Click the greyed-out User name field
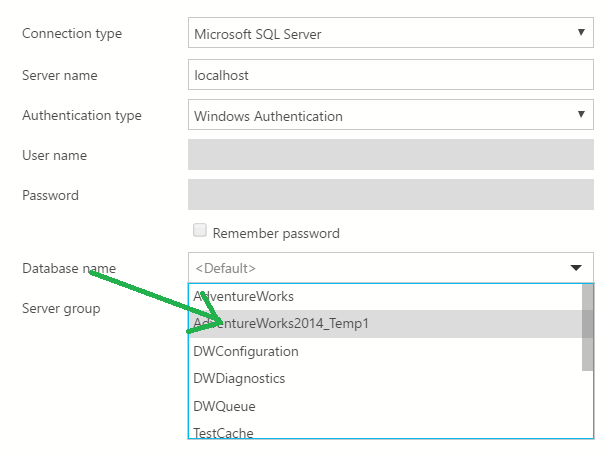This screenshot has height=456, width=602. (x=390, y=155)
